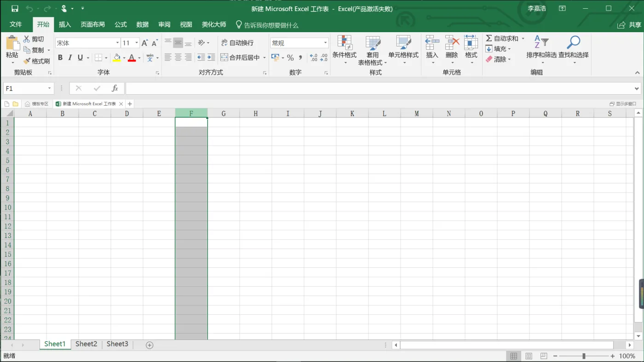Expand the formula bar chevron
The width and height of the screenshot is (644, 362).
(x=637, y=88)
